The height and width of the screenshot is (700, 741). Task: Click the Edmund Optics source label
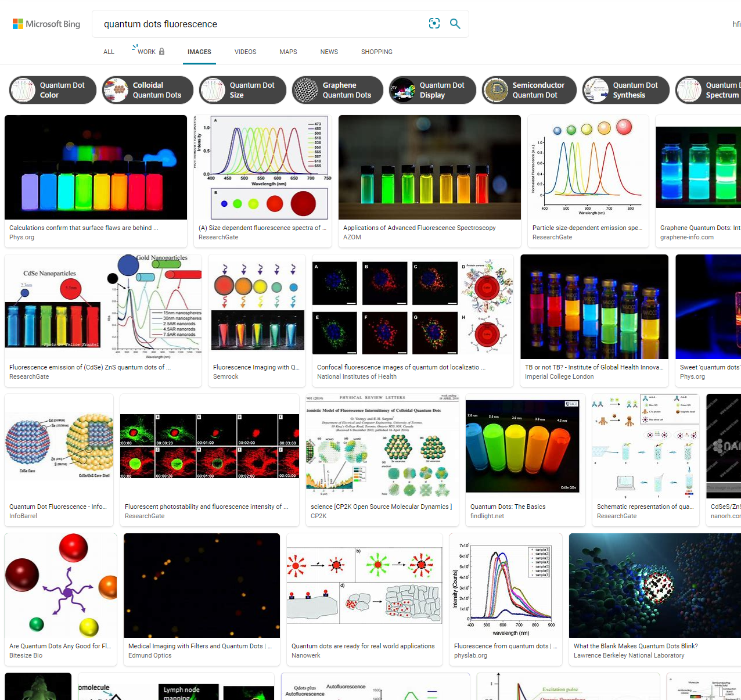(x=150, y=655)
